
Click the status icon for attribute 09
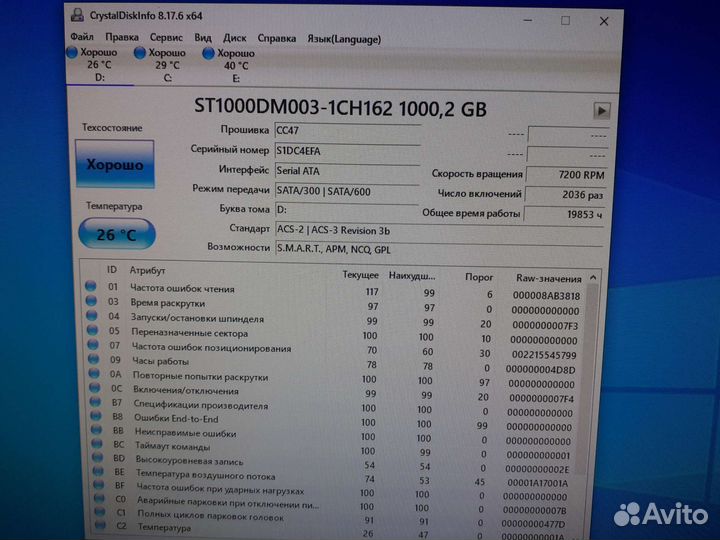click(93, 359)
